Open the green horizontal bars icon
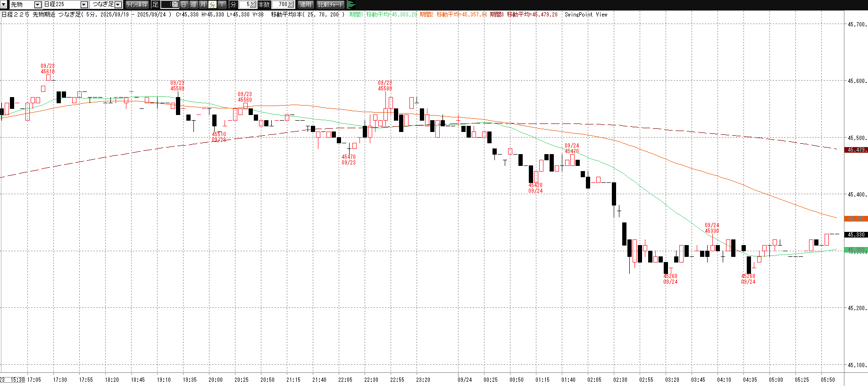The height and width of the screenshot is (386, 868). click(351, 4)
